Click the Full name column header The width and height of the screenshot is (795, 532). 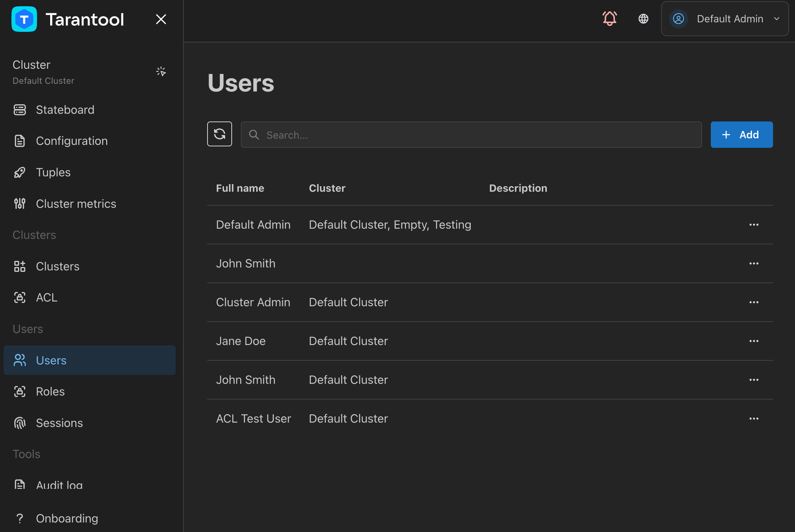point(240,188)
